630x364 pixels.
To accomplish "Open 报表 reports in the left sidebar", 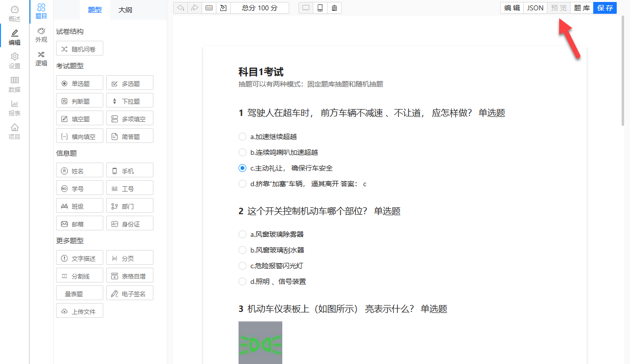I will click(x=15, y=108).
